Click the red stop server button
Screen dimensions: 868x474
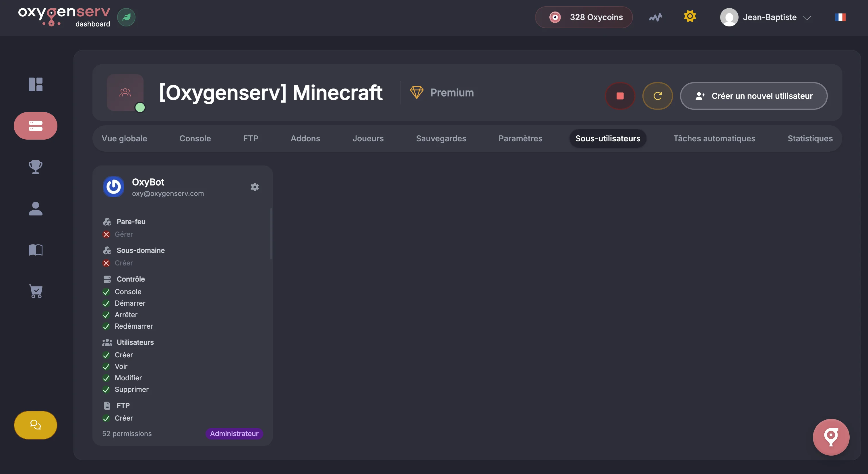point(620,96)
